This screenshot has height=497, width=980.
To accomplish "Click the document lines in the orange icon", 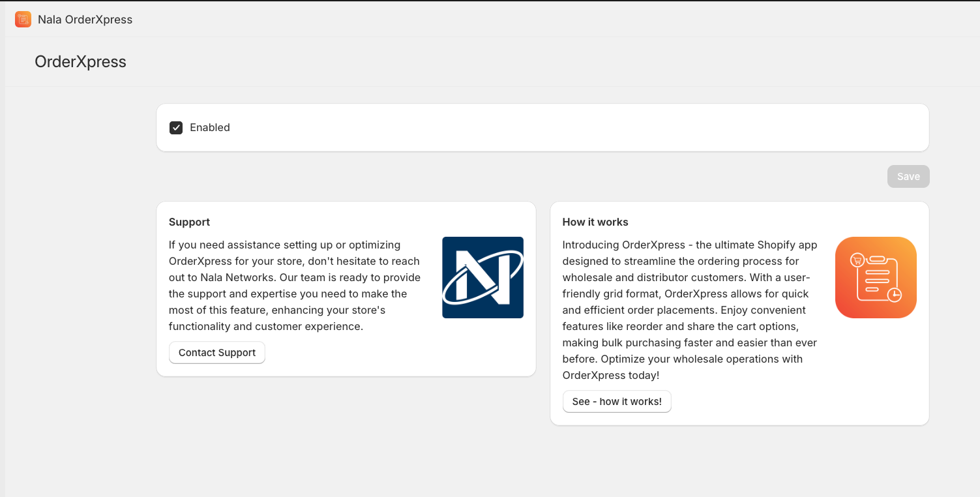I will [x=876, y=279].
